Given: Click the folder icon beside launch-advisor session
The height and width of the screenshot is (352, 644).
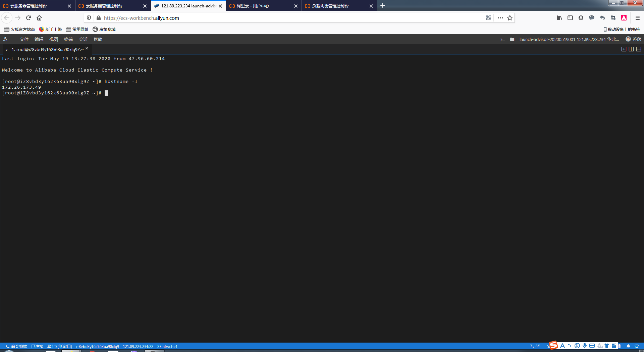Looking at the screenshot, I should (x=512, y=39).
